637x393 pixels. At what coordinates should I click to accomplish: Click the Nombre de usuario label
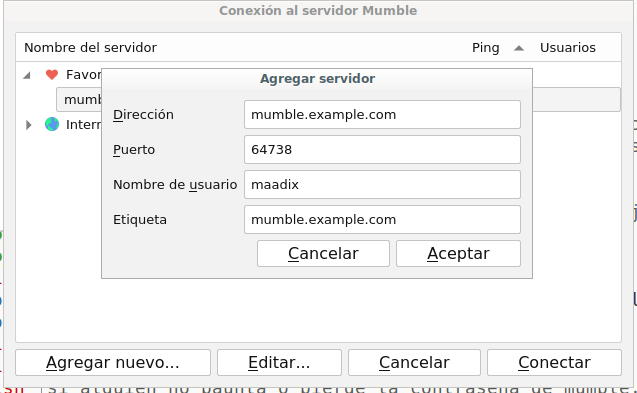click(x=175, y=185)
